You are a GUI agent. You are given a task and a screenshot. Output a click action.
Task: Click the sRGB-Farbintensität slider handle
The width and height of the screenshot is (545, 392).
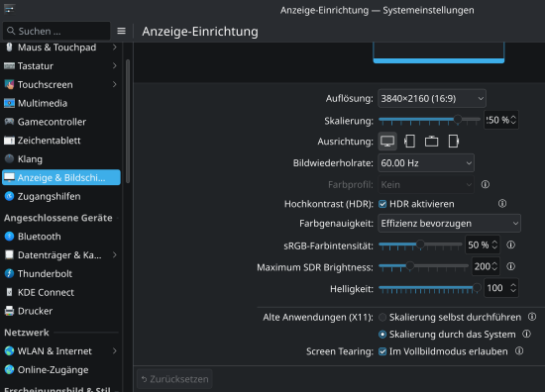click(420, 245)
